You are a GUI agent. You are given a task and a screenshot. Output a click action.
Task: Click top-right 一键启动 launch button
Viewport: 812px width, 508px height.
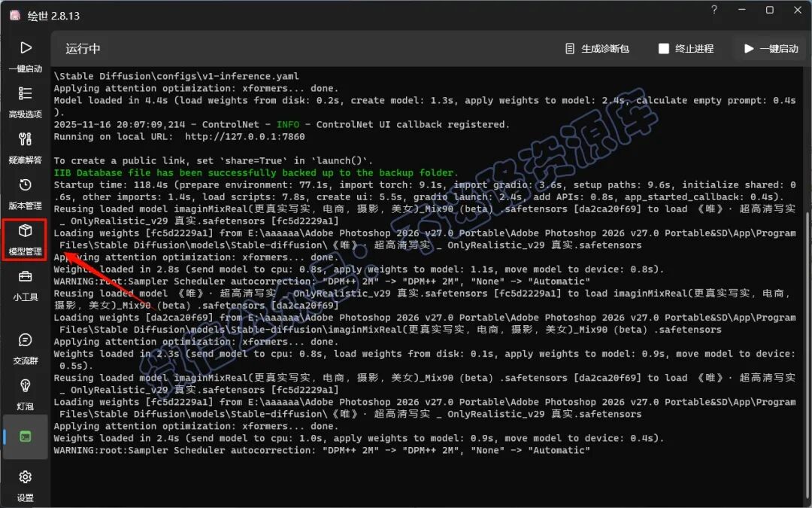pyautogui.click(x=771, y=49)
